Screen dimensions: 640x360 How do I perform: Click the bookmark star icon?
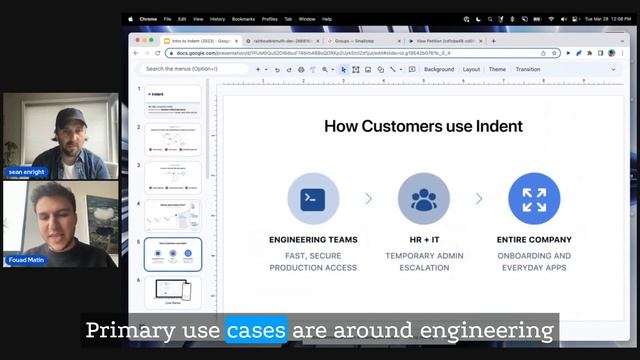click(554, 53)
